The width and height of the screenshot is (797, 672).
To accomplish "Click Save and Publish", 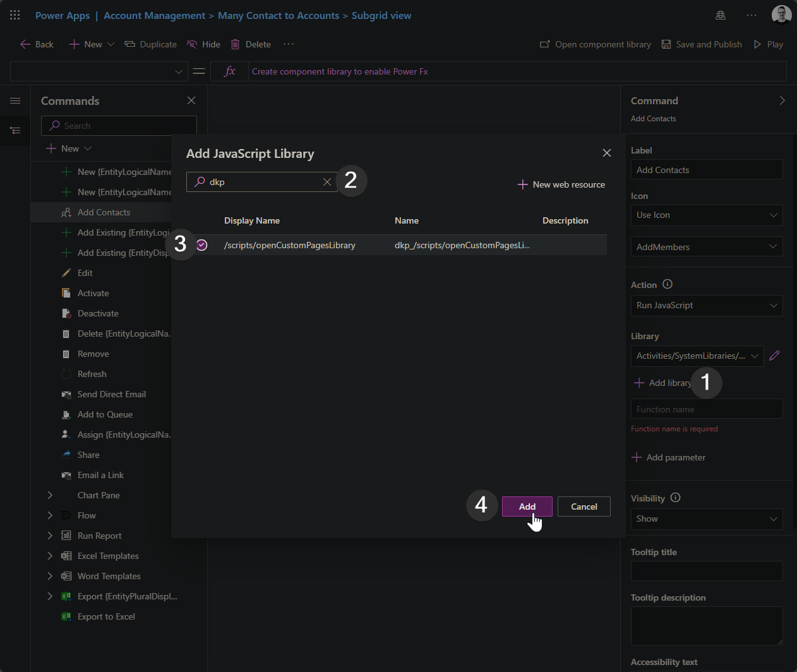I will [x=702, y=44].
